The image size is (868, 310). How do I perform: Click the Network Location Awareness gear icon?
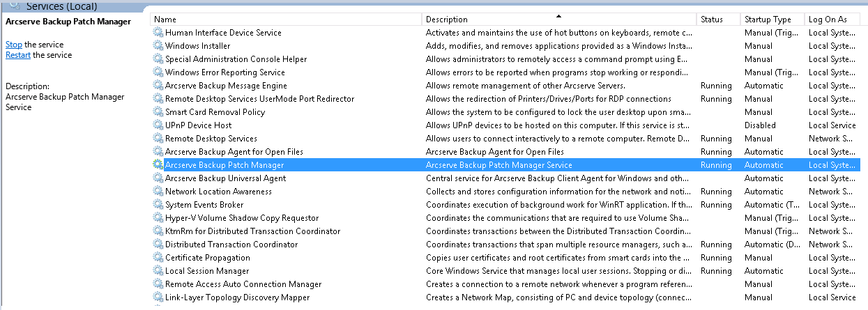point(158,192)
